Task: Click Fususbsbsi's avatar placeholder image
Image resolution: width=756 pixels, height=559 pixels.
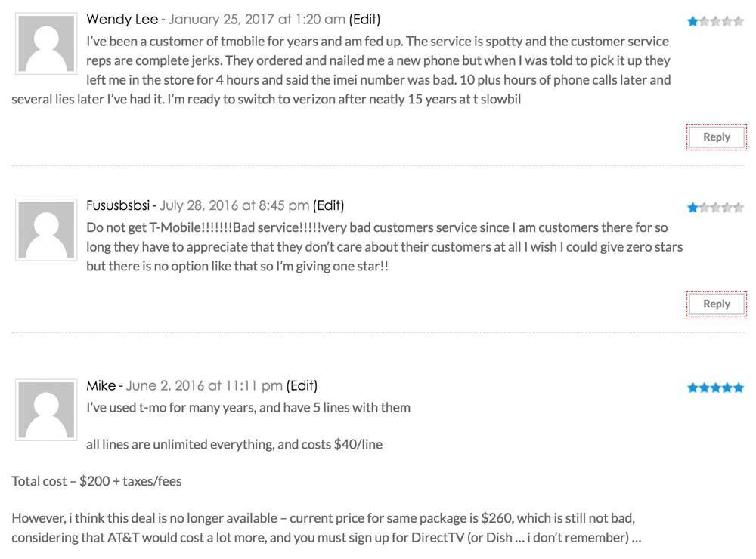Action: click(x=46, y=230)
